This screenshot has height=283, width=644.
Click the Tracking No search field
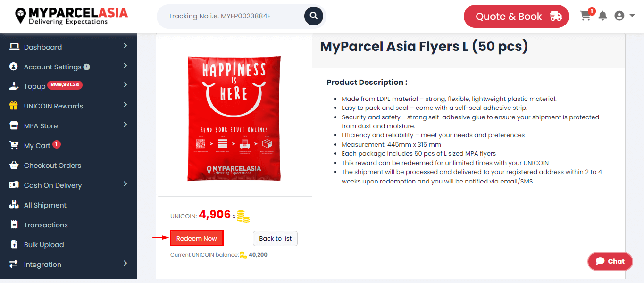point(231,16)
